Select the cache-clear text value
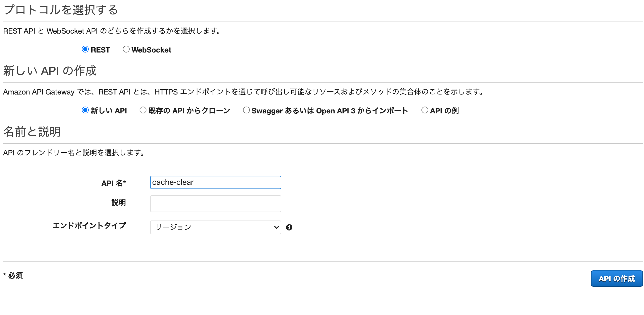 click(173, 182)
